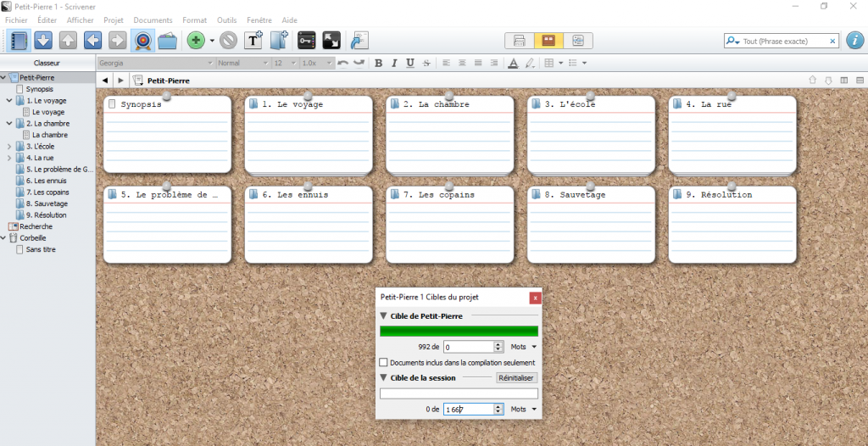This screenshot has height=446, width=868.
Task: Open the Projet menu
Action: [x=114, y=20]
